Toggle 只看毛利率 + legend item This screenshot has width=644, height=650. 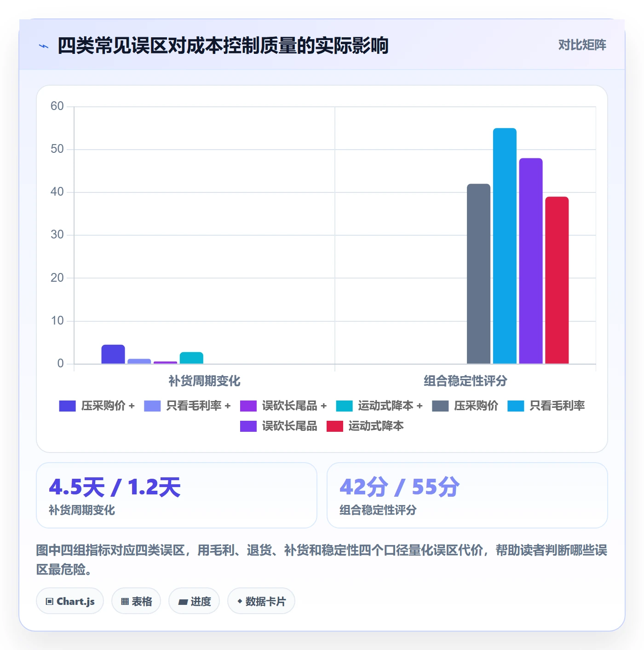pyautogui.click(x=187, y=406)
